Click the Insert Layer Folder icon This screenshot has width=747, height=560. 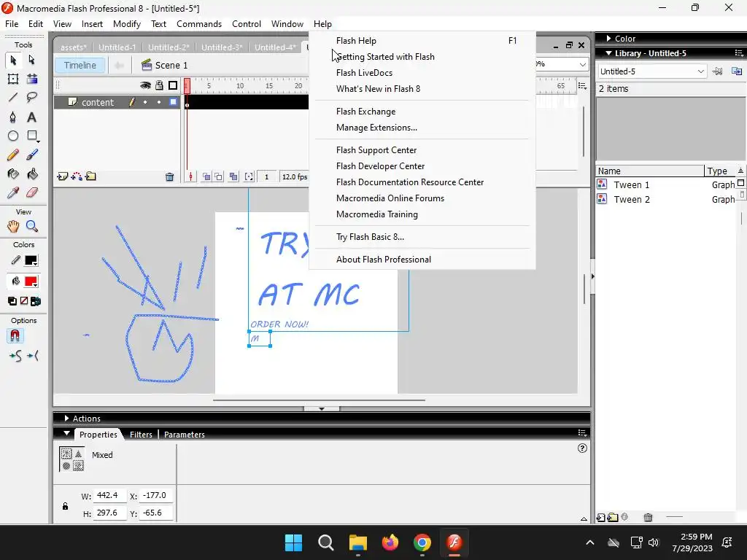click(90, 176)
